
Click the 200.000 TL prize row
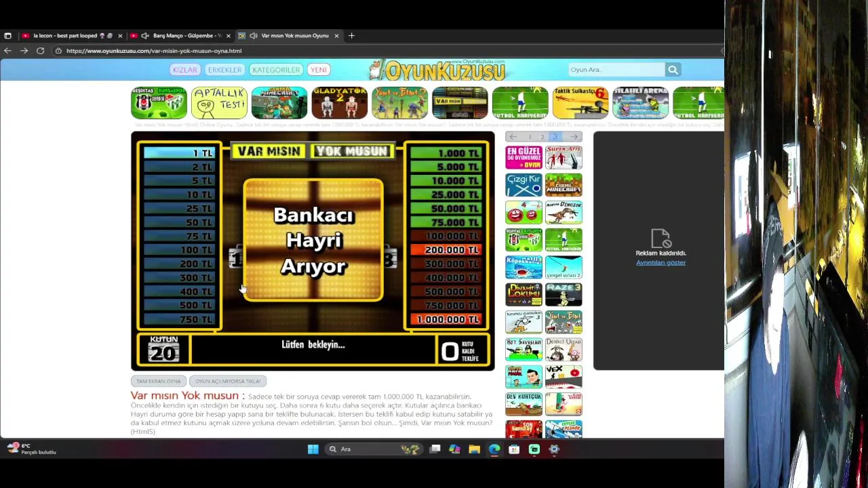[x=448, y=250]
